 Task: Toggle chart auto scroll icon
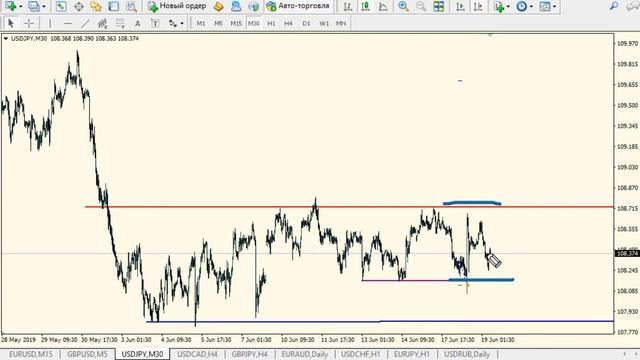coord(460,6)
